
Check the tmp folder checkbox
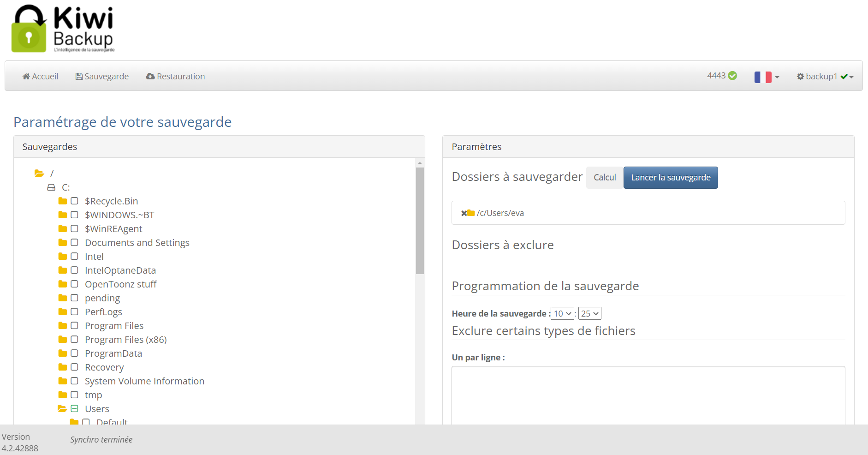pos(74,395)
